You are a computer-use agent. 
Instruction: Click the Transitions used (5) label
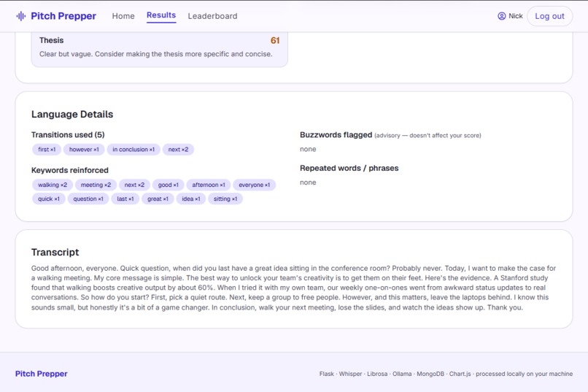[68, 134]
